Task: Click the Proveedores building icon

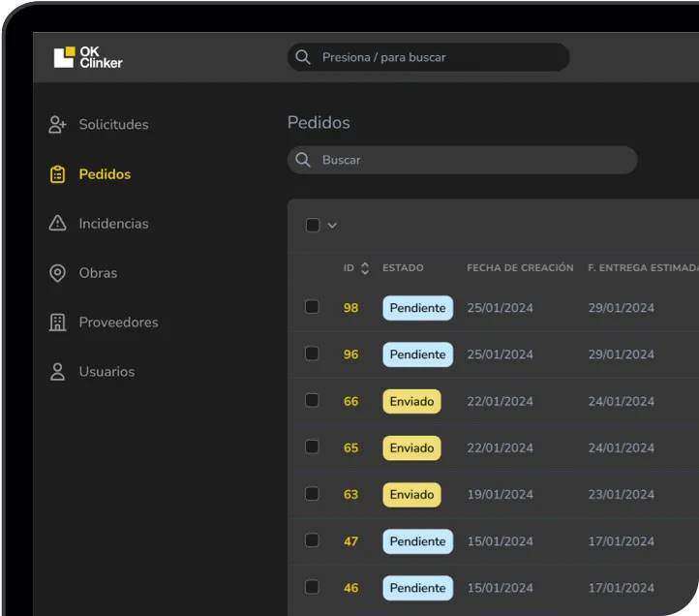Action: click(57, 323)
